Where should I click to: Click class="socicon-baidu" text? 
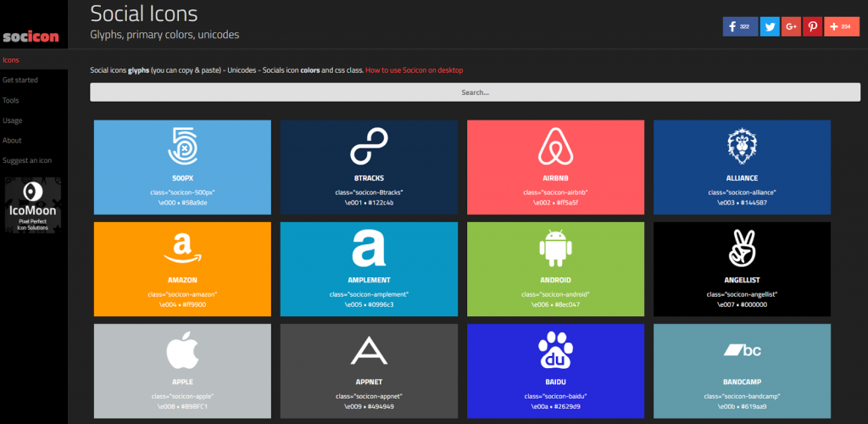[555, 396]
